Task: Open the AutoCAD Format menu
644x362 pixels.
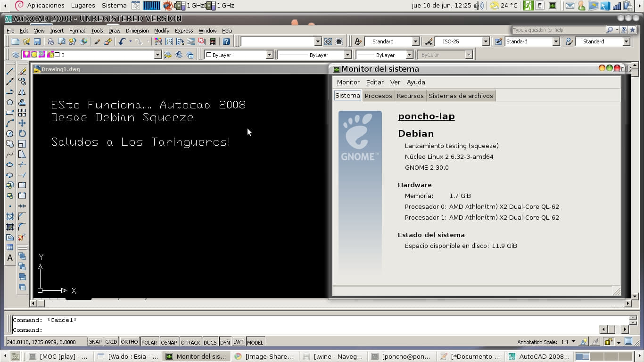Action: click(x=77, y=31)
